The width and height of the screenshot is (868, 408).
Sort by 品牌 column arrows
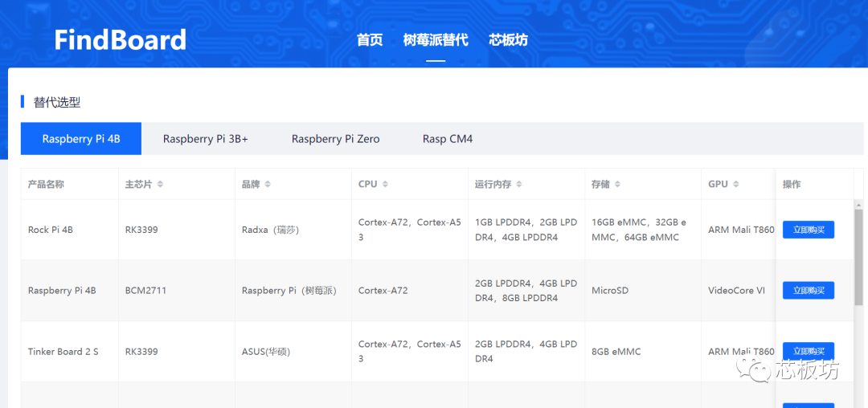click(268, 185)
